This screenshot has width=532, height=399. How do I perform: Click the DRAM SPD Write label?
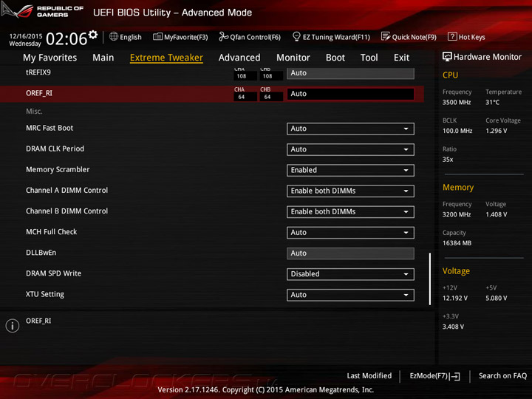click(54, 273)
